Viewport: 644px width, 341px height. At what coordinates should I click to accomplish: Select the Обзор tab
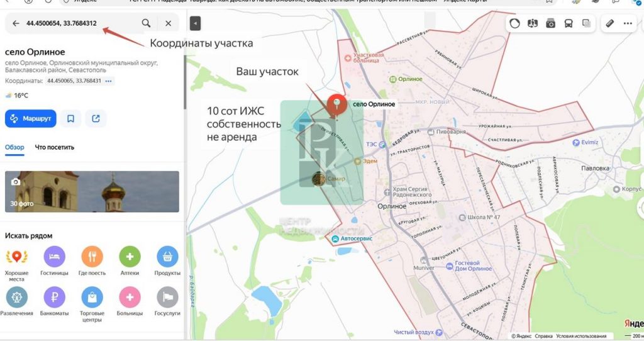tap(14, 147)
